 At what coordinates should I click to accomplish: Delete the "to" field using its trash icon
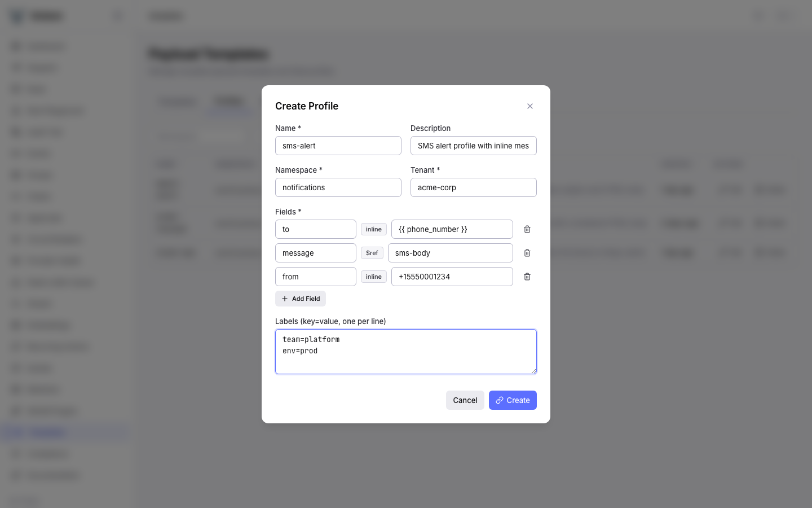[527, 229]
